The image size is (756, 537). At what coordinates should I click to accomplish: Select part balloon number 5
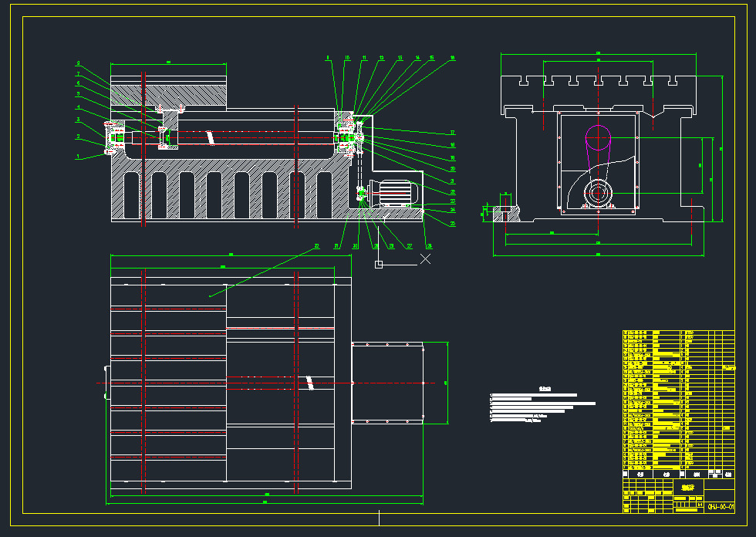[x=78, y=94]
